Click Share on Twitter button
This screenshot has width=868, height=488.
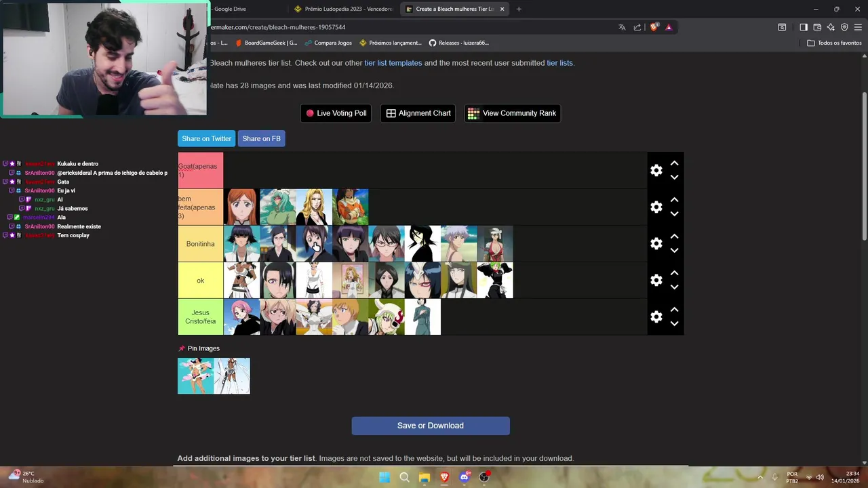tap(206, 138)
